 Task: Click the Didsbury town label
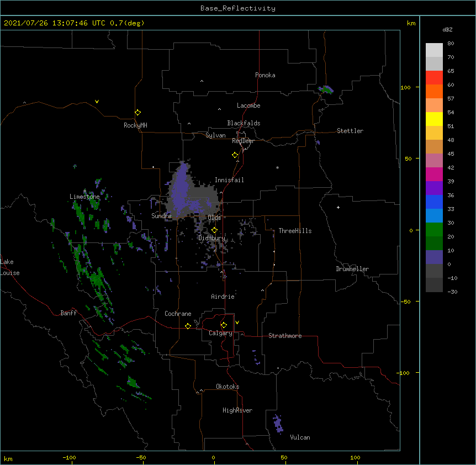[x=211, y=238]
